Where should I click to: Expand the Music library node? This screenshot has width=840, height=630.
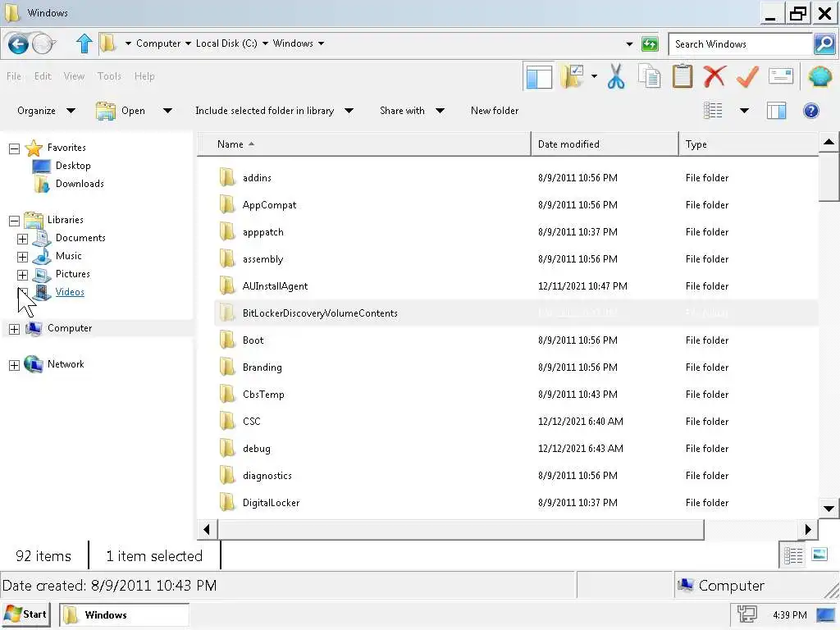click(22, 257)
